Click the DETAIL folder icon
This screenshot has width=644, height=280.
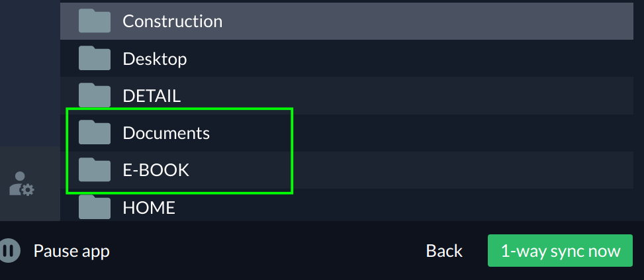[94, 95]
